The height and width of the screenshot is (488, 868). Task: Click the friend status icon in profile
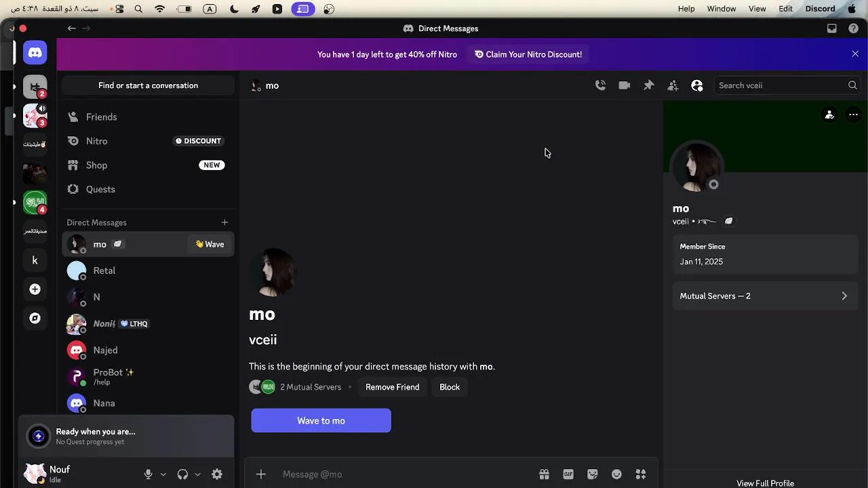point(829,115)
